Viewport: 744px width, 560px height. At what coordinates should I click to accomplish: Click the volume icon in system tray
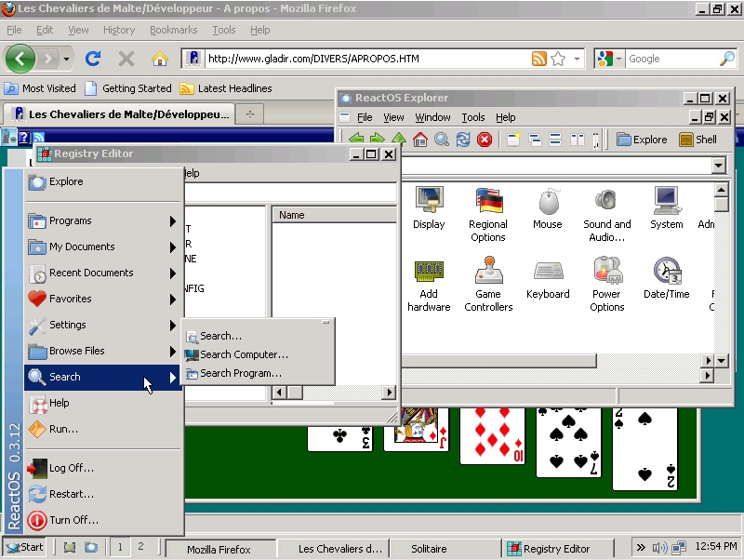pos(659,548)
